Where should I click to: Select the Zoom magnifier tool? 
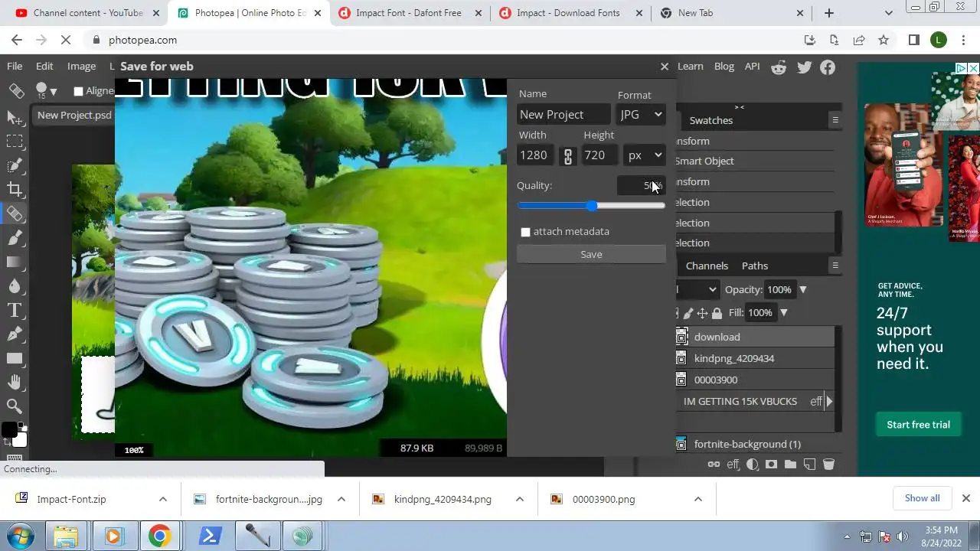14,406
